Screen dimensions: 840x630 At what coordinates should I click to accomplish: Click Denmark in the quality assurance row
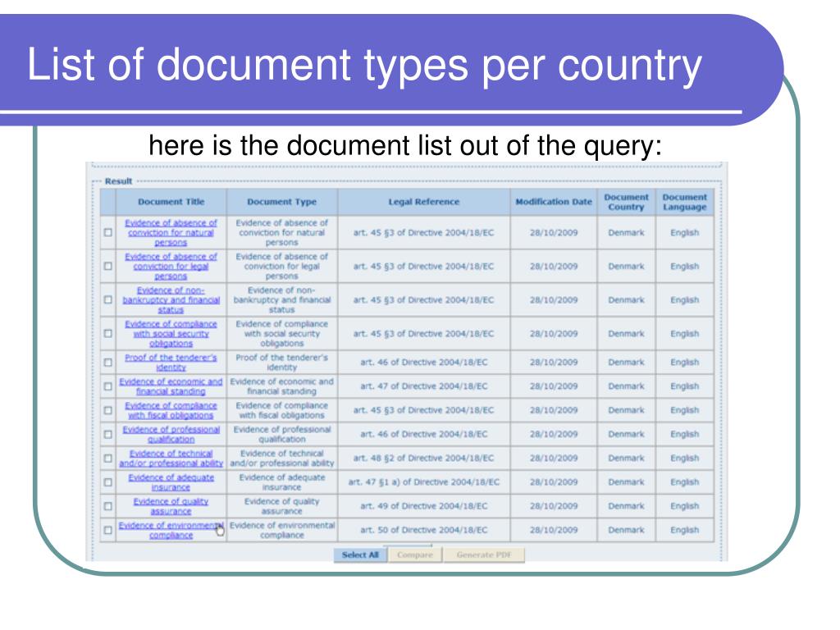(x=626, y=505)
